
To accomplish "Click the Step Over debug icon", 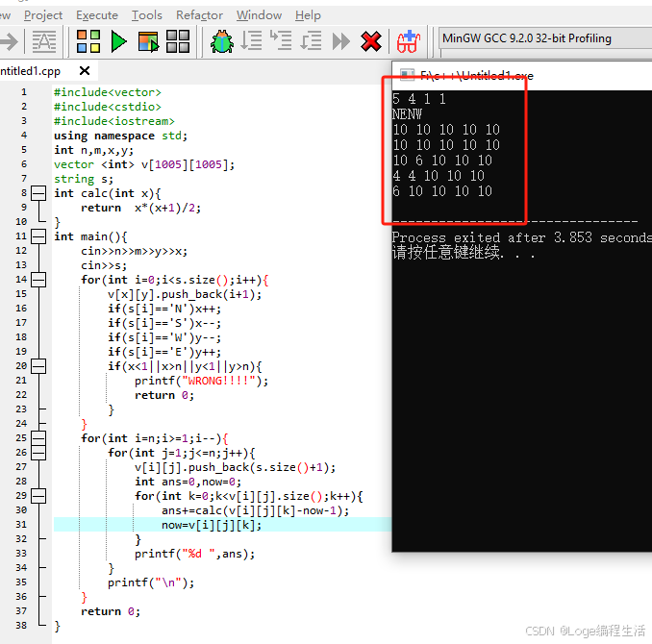I will pyautogui.click(x=251, y=41).
